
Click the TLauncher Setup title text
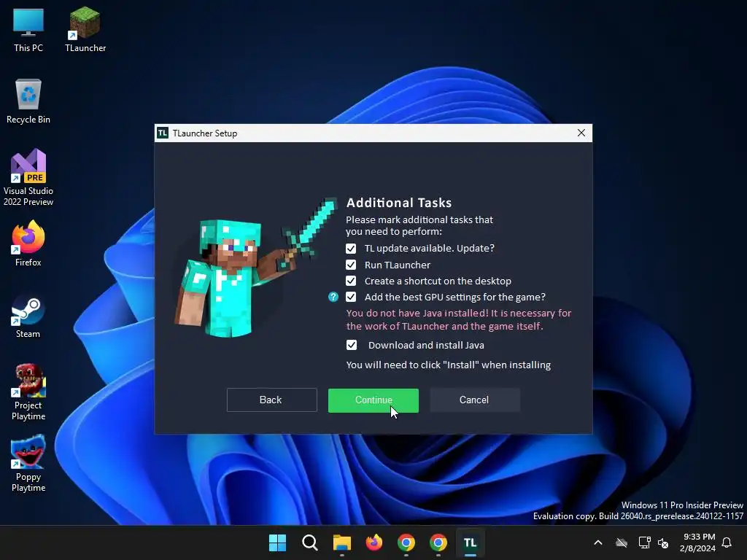click(205, 133)
